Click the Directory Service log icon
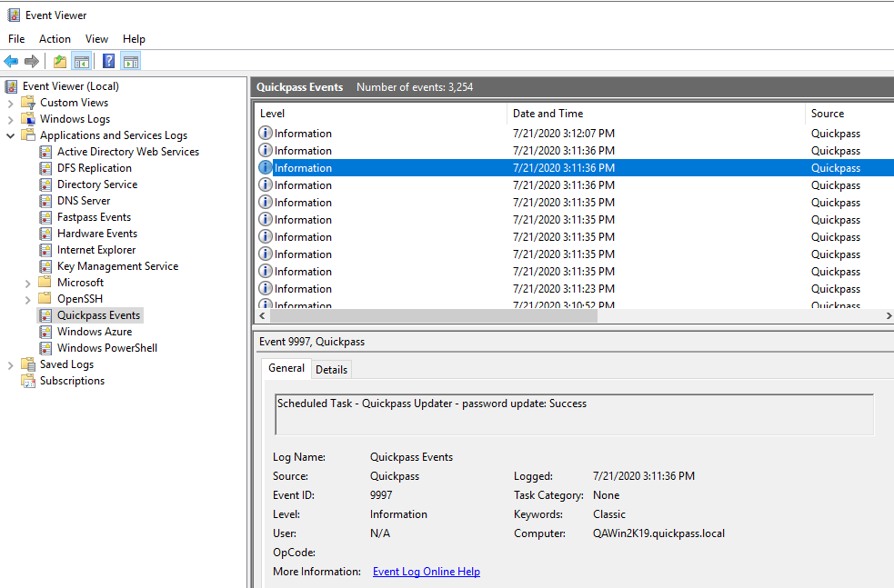 tap(45, 184)
